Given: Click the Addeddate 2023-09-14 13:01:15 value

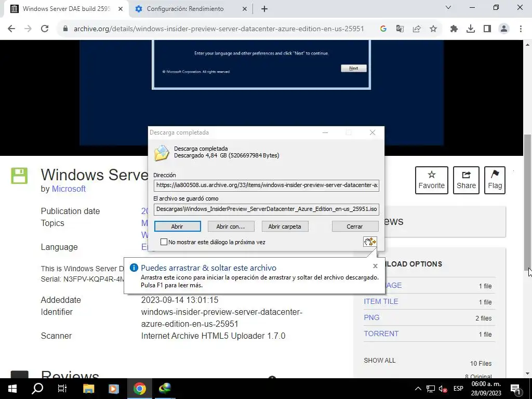Looking at the screenshot, I should 180,300.
